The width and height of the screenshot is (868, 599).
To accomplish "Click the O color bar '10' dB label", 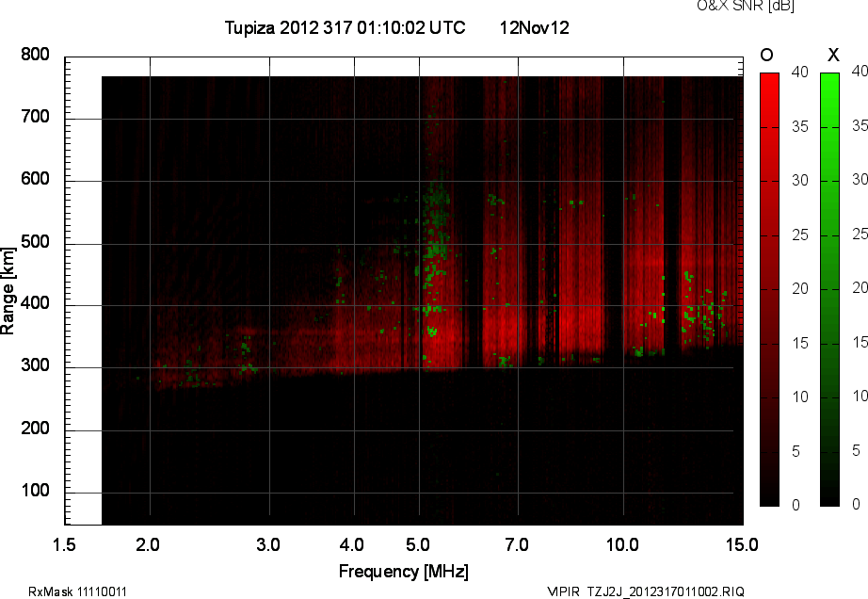I will point(799,397).
